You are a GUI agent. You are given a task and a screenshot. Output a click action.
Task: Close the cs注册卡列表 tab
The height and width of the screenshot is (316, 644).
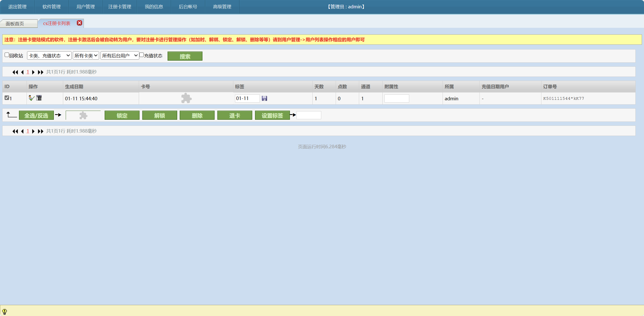[x=79, y=23]
